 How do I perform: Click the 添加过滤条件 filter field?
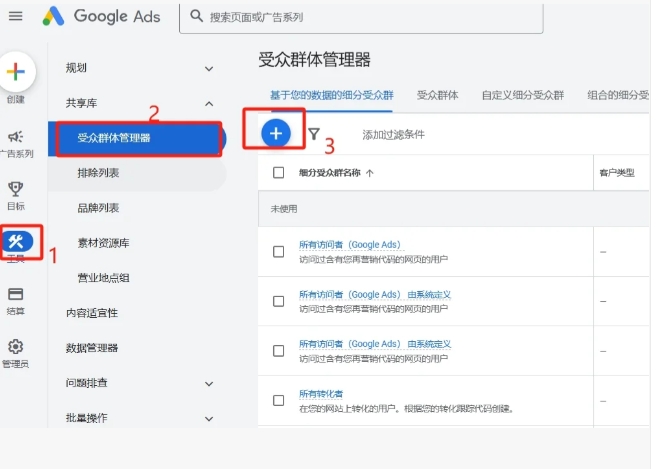point(393,135)
